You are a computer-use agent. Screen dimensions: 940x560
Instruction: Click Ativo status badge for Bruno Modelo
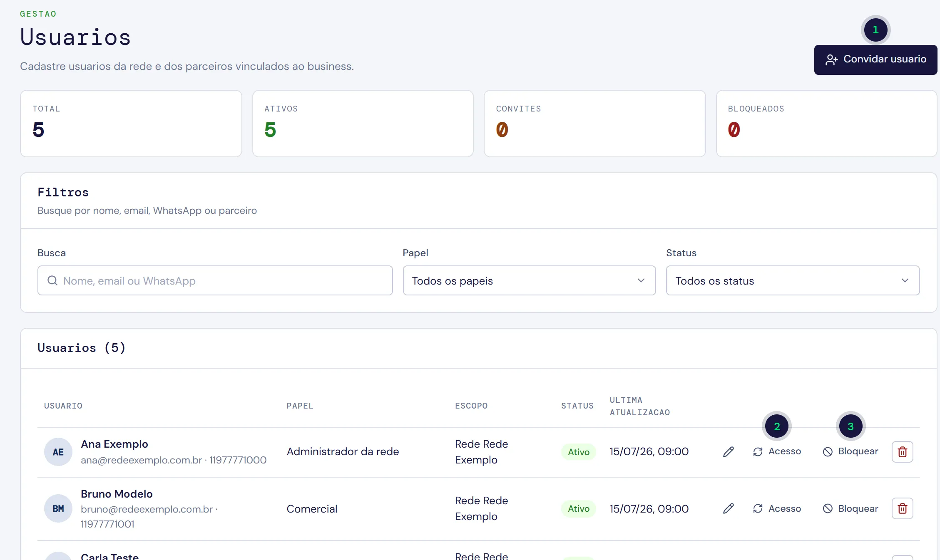pos(579,509)
